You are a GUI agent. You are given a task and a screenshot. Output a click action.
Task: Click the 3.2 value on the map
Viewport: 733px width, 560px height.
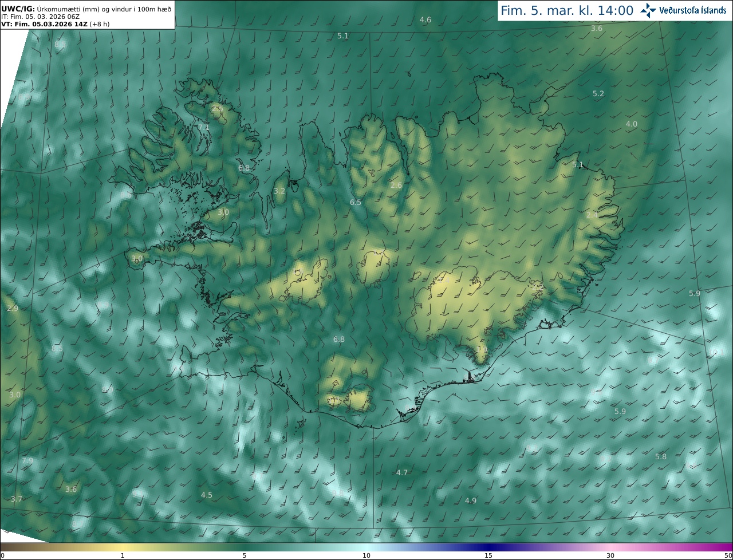coord(279,191)
